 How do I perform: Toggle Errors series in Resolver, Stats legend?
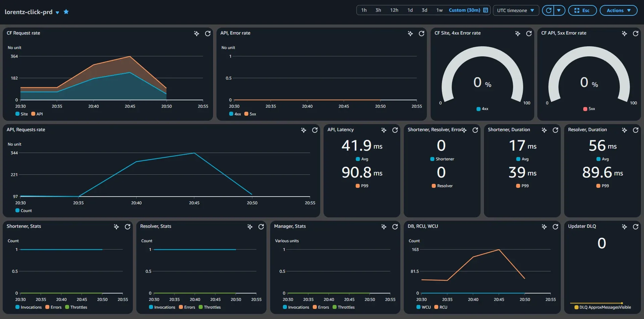click(187, 307)
